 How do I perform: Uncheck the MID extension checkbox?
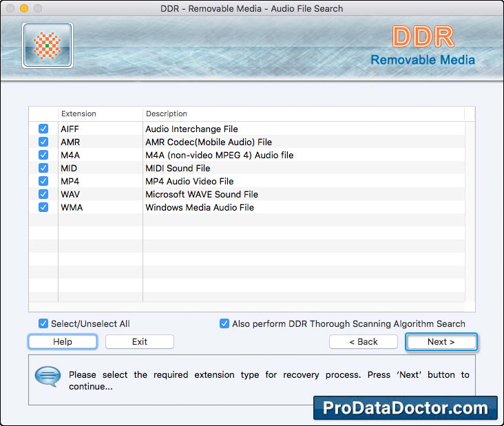[x=43, y=168]
